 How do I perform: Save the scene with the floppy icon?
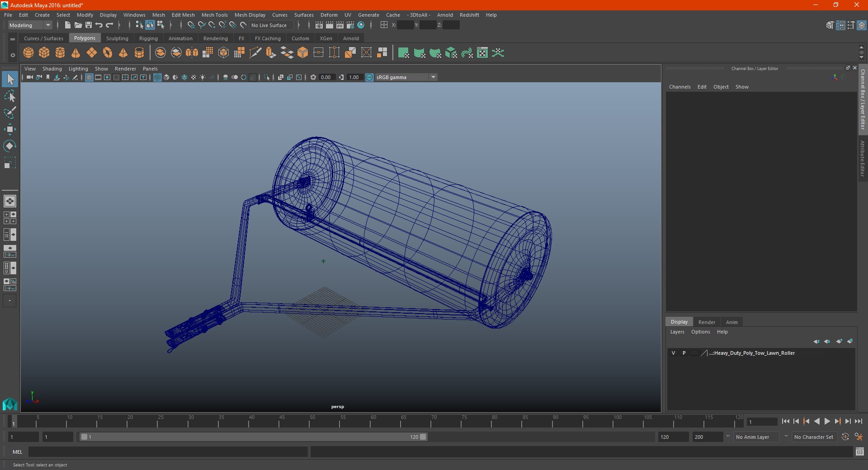click(89, 25)
